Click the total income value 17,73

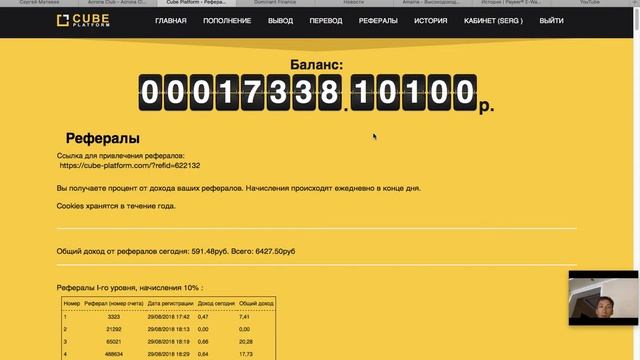(x=246, y=354)
